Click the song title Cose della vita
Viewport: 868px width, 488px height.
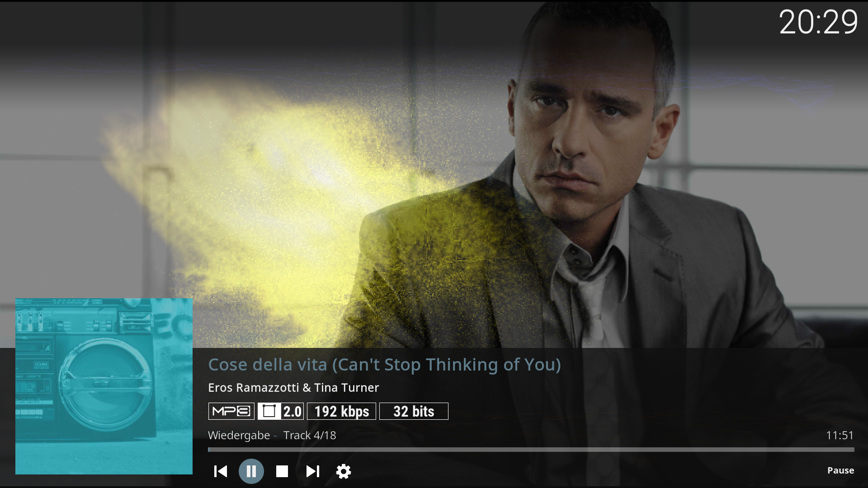tap(384, 365)
